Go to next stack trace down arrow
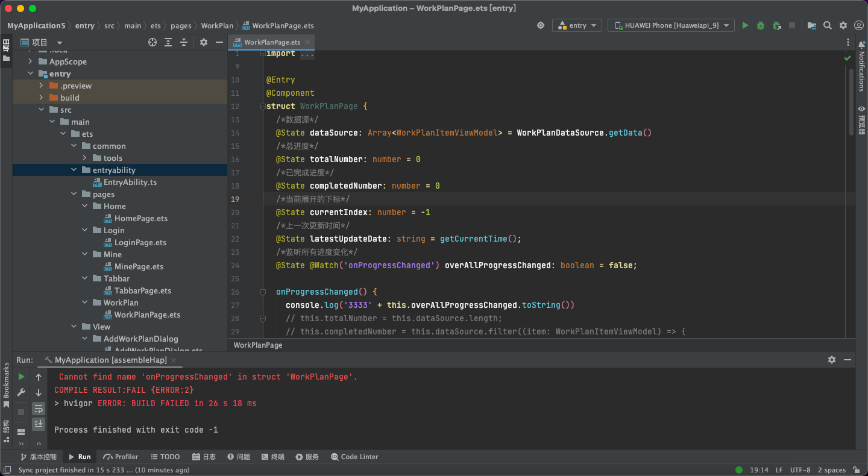The width and height of the screenshot is (868, 476). (x=39, y=393)
